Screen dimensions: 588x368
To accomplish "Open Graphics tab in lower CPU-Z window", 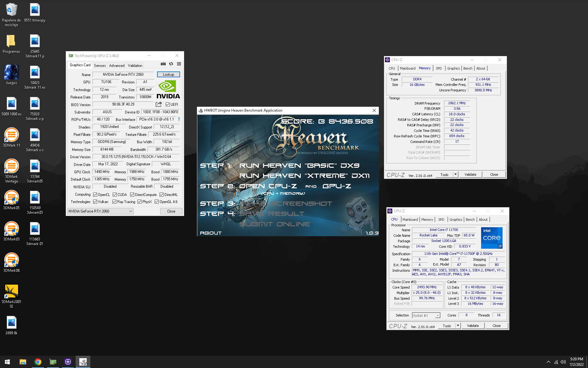I will [x=456, y=220].
